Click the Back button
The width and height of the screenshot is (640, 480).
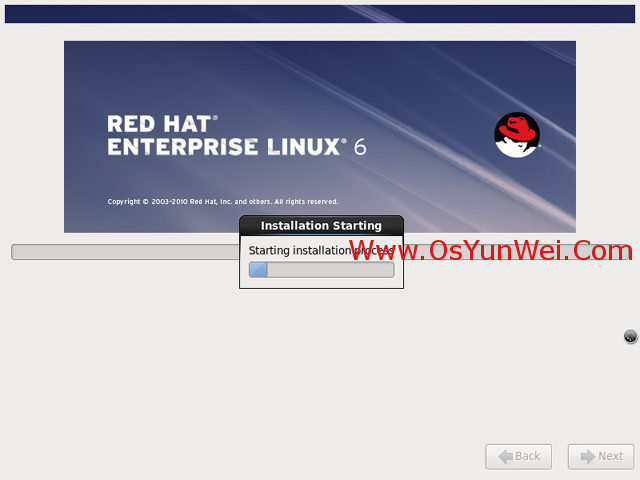[x=518, y=456]
